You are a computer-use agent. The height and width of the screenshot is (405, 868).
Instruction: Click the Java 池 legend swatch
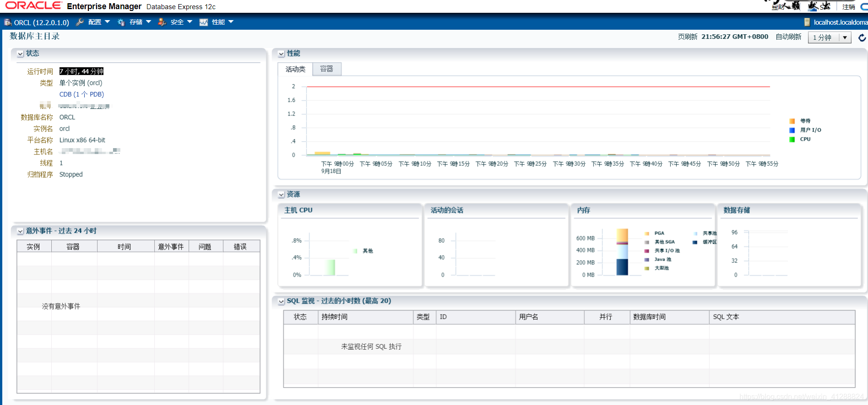(647, 260)
